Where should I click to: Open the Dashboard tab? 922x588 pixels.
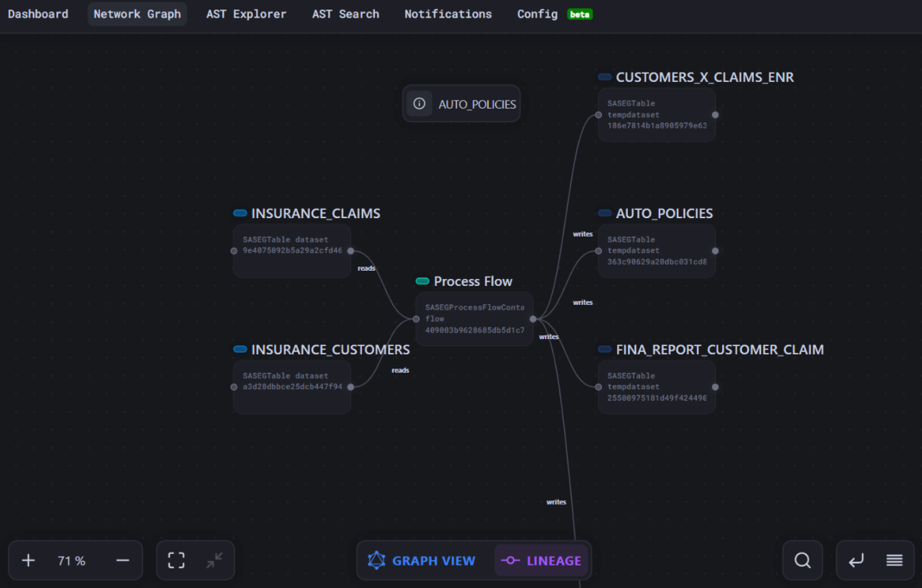(x=38, y=14)
